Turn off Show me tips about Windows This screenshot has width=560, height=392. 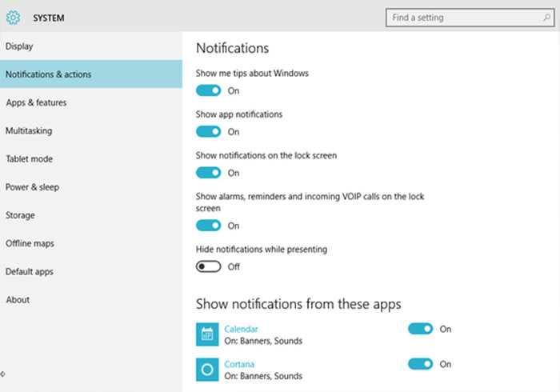point(209,90)
